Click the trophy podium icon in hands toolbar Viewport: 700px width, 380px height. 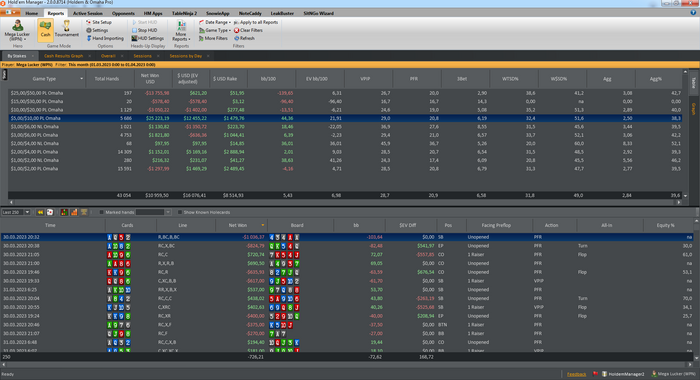[x=84, y=212]
